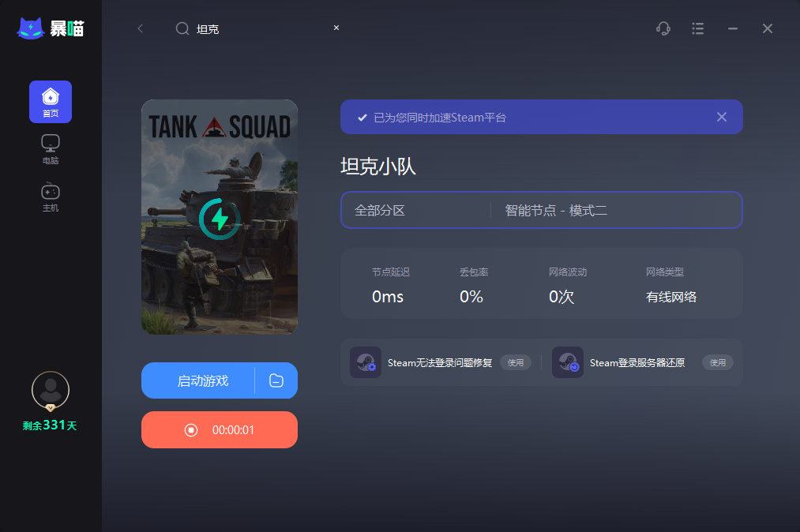Viewport: 800px width, 532px height.
Task: Click the checkmark in the Steam banner
Action: pos(362,118)
